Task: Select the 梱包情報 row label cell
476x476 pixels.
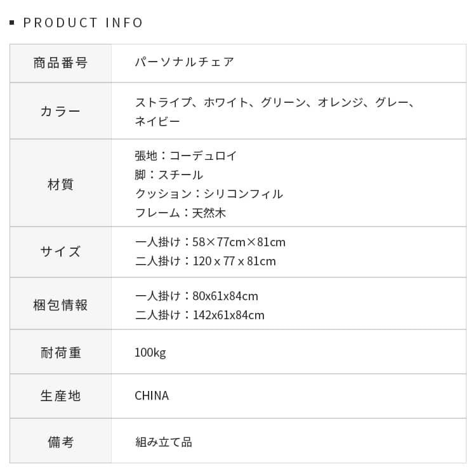Action: (x=60, y=305)
